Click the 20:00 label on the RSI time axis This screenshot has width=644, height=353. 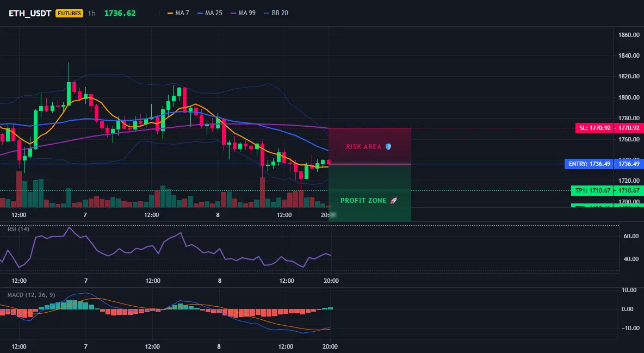(331, 281)
